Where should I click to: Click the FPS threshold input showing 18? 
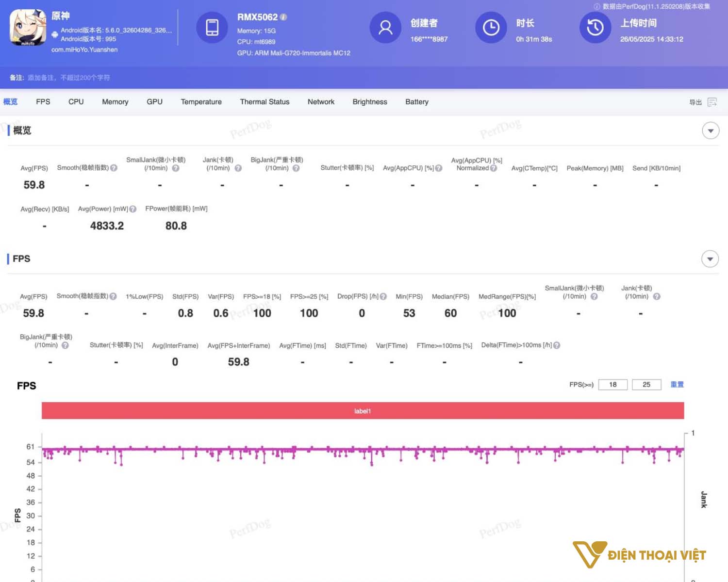(x=613, y=384)
